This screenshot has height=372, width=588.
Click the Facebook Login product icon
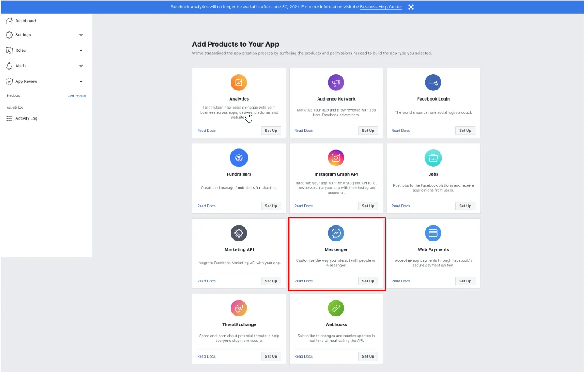tap(433, 83)
